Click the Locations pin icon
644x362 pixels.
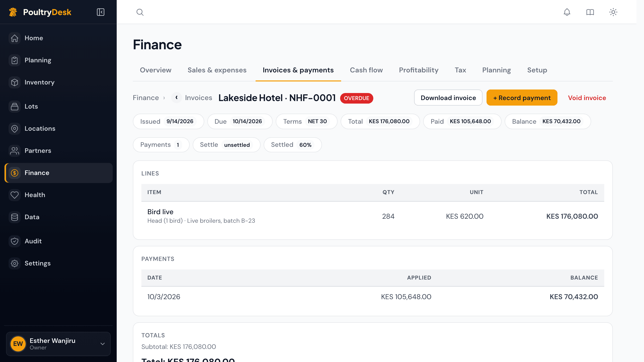point(15,129)
